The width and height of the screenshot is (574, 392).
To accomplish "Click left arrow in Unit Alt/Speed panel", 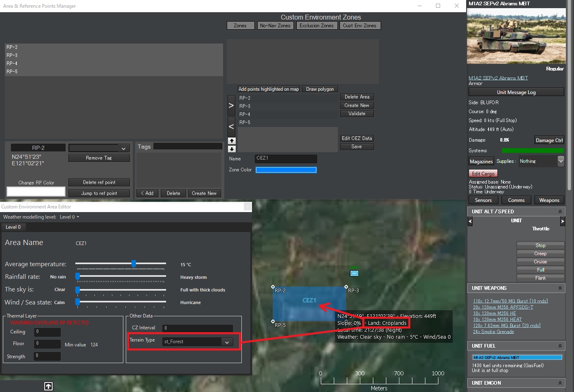I will tap(470, 221).
